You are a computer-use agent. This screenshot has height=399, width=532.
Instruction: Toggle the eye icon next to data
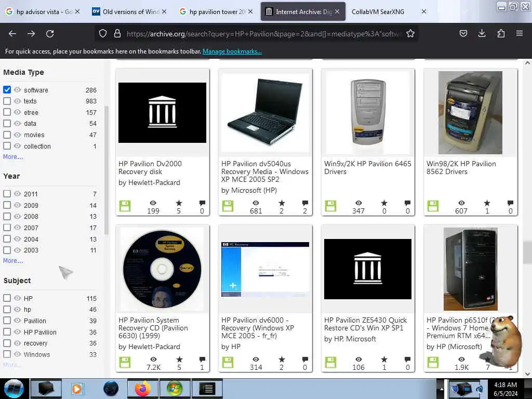pos(17,123)
